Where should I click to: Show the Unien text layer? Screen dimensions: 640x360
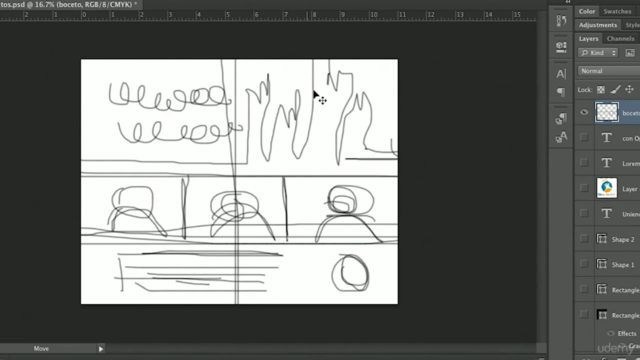(584, 213)
